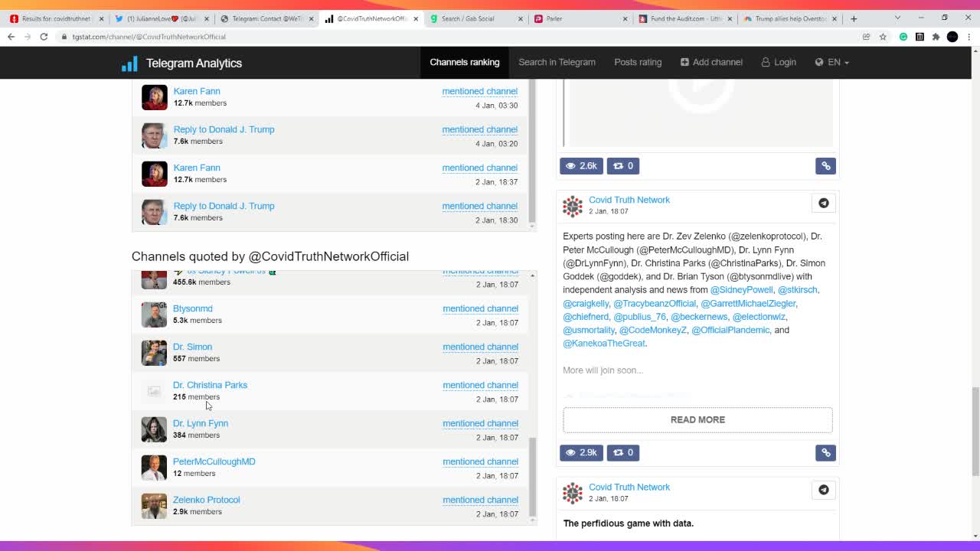This screenshot has height=551, width=980.
Task: Click the Btysonmd channel avatar
Action: coord(154,315)
